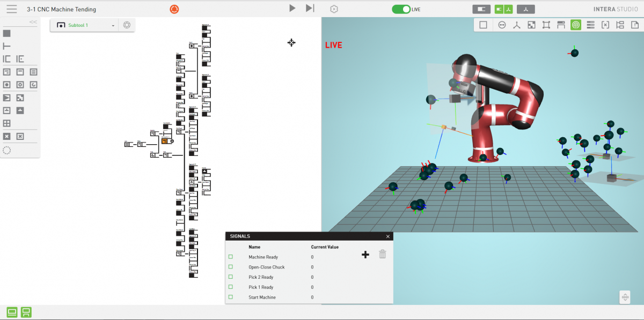Delete signal using trash icon
644x320 pixels.
[383, 254]
